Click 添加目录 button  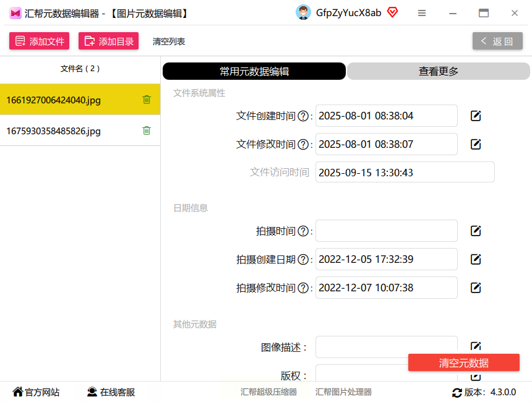109,41
